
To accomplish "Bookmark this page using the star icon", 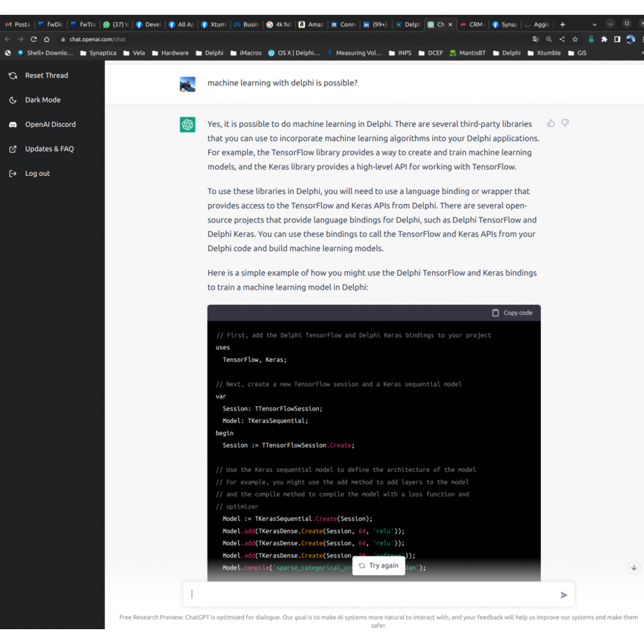I will (x=575, y=39).
